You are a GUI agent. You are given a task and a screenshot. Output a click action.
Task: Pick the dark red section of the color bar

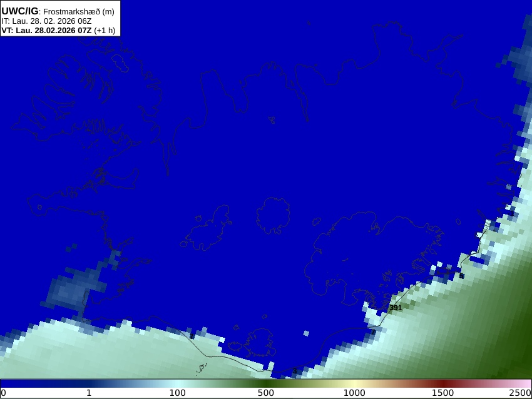click(442, 383)
